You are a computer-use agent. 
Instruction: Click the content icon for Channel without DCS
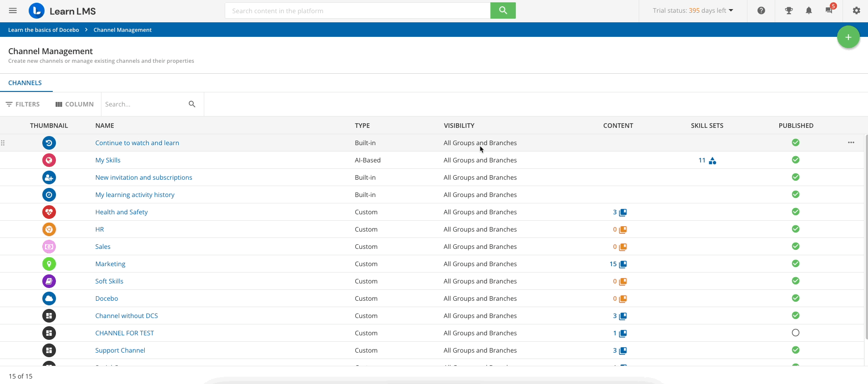click(x=623, y=316)
